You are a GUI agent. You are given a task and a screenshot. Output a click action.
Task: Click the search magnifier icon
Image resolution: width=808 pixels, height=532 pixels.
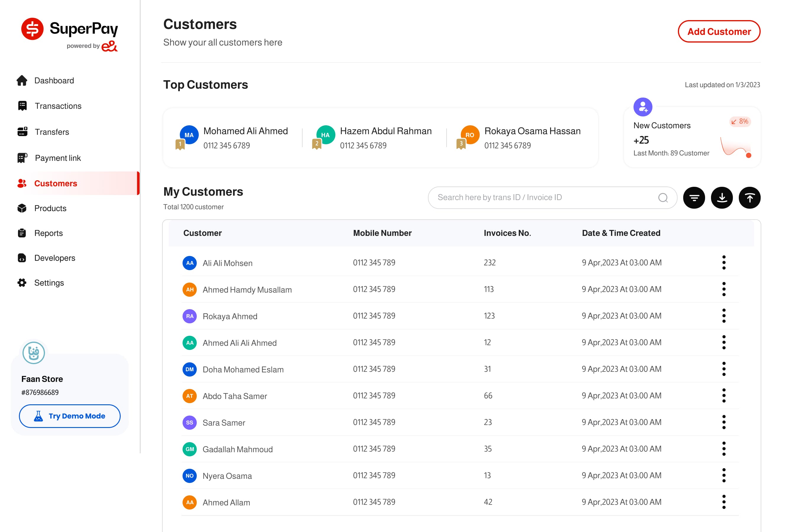663,198
